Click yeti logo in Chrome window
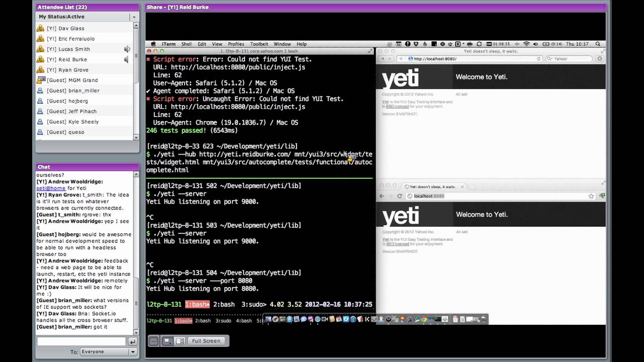 (x=400, y=216)
